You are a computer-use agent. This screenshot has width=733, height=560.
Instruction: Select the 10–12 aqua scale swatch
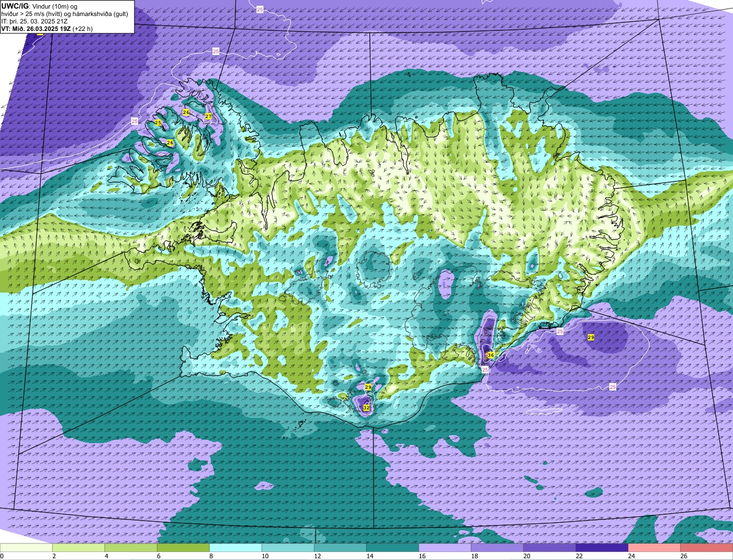coord(288,547)
